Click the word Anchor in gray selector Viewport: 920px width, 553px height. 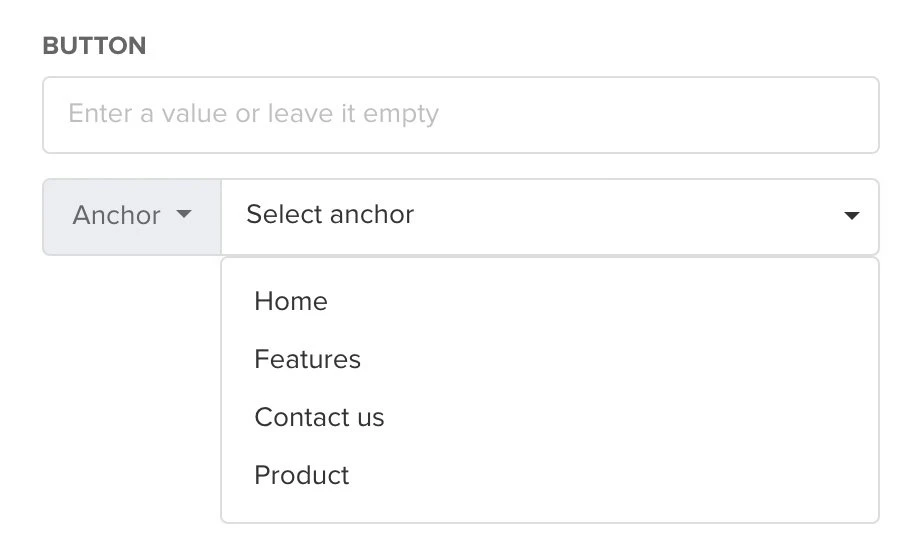[116, 216]
